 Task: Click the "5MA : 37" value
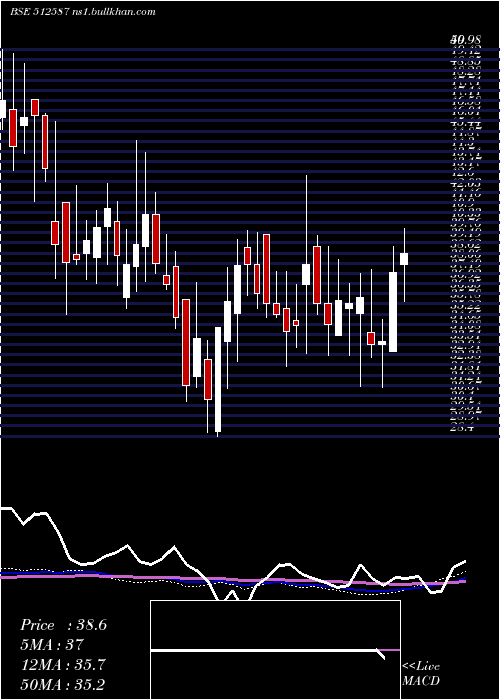coord(52,645)
